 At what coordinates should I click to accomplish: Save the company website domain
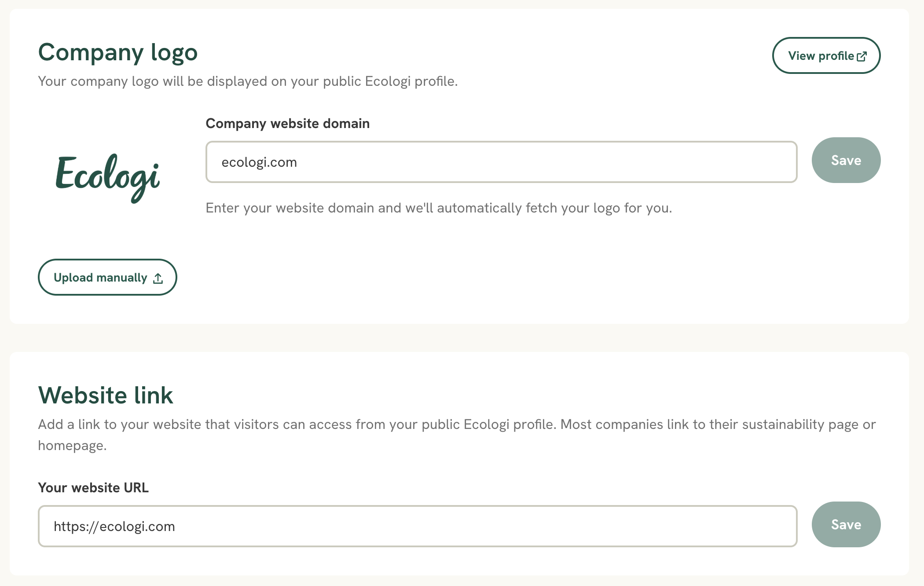[x=846, y=160]
